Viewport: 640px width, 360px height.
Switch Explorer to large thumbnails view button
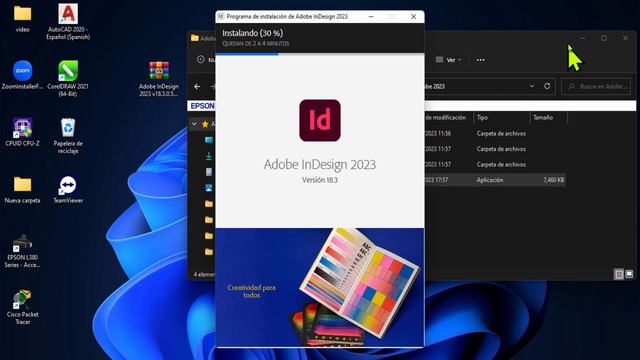[629, 274]
